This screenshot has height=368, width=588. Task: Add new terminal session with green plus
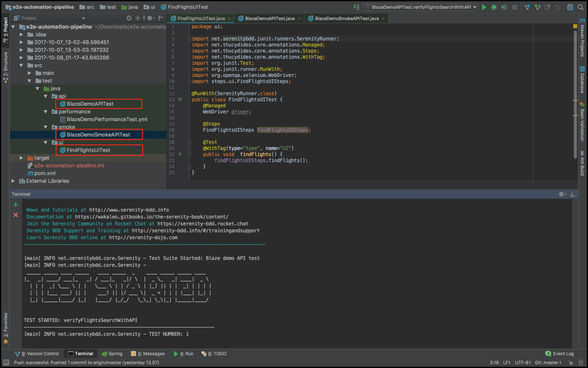click(x=16, y=205)
